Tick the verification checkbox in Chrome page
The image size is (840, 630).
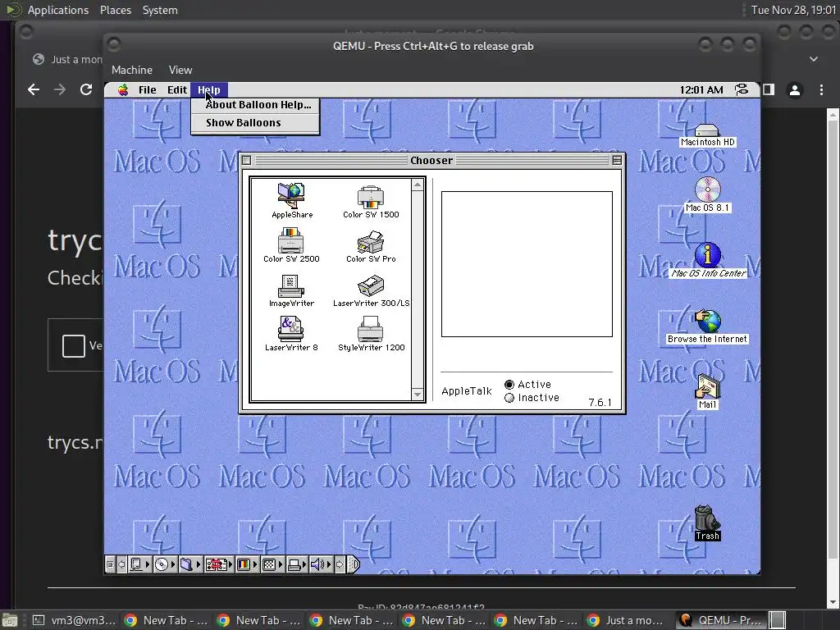pyautogui.click(x=73, y=345)
